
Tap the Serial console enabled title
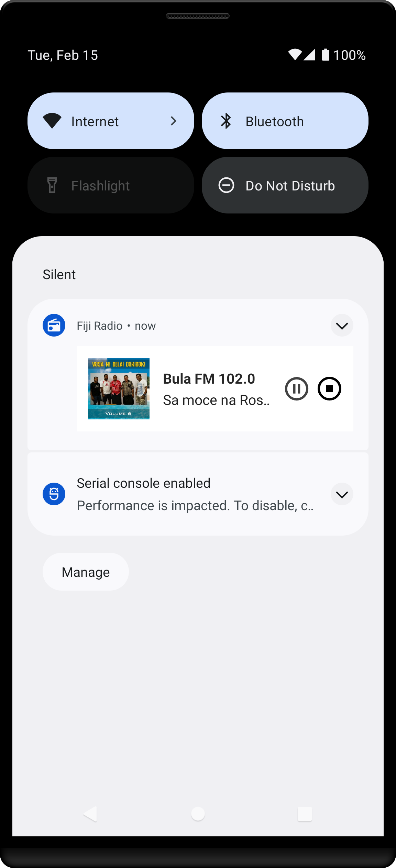click(x=144, y=483)
